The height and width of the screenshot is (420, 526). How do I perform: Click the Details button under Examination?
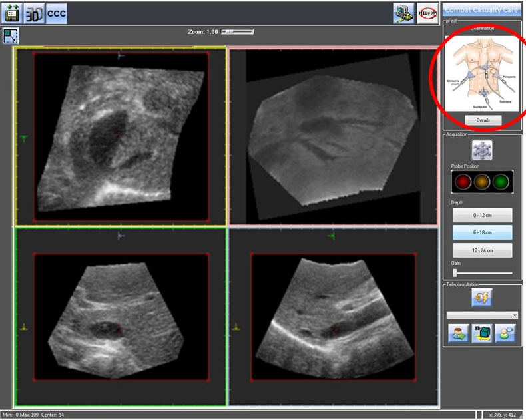[483, 120]
